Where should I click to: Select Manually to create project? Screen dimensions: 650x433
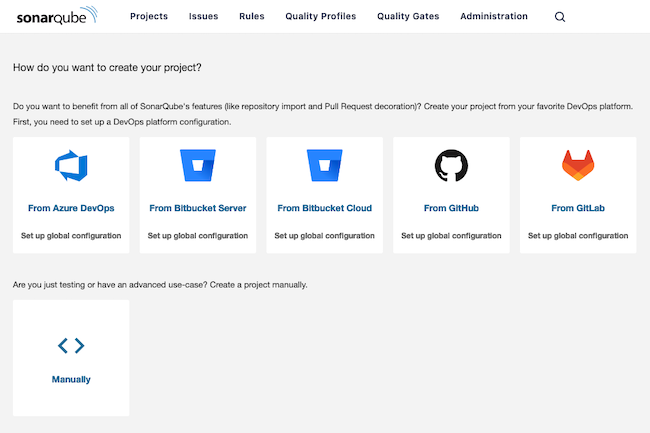(x=71, y=379)
